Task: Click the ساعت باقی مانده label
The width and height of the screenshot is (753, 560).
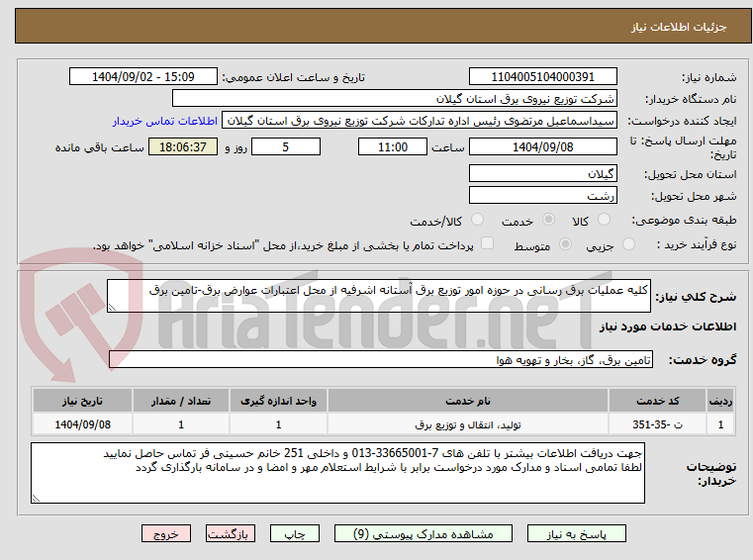Action: 99,147
